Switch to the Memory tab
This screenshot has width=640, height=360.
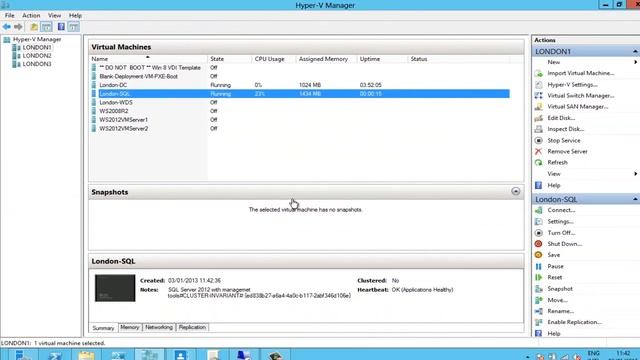click(x=130, y=327)
